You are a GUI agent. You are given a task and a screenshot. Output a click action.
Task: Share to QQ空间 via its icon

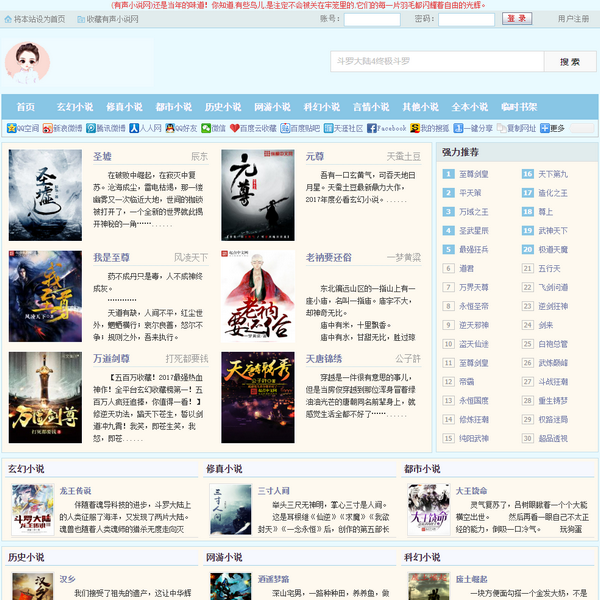(x=10, y=129)
